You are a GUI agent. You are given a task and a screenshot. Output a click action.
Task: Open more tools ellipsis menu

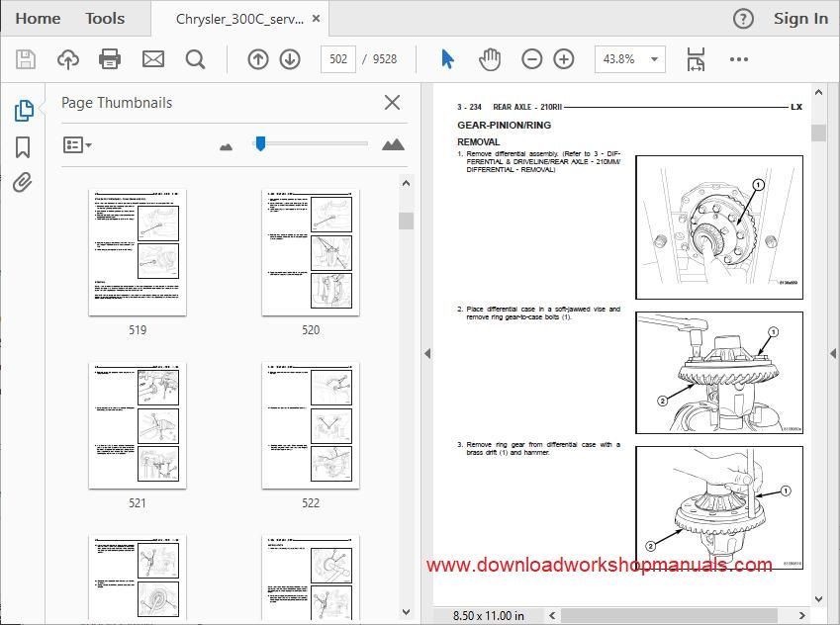tap(739, 59)
